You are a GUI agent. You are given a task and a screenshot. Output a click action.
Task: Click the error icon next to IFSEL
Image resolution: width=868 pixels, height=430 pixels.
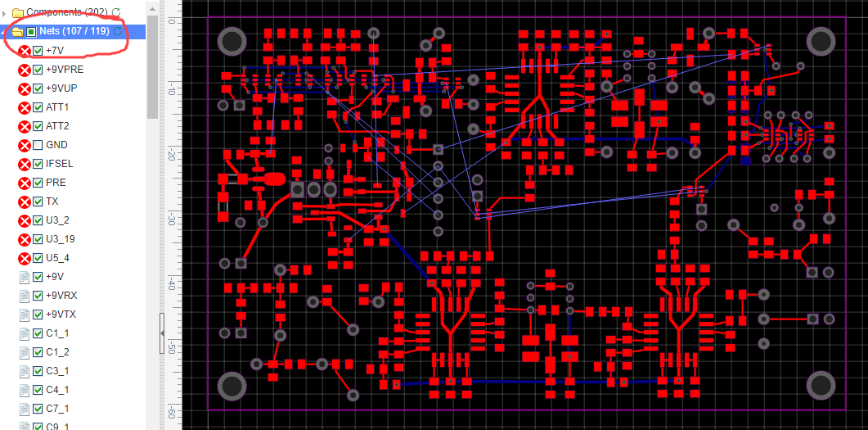[25, 164]
